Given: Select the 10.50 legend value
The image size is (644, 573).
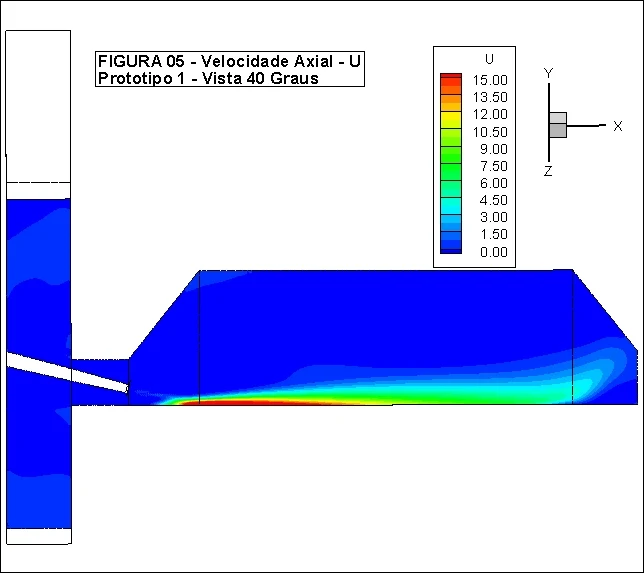Looking at the screenshot, I should pyautogui.click(x=490, y=132).
